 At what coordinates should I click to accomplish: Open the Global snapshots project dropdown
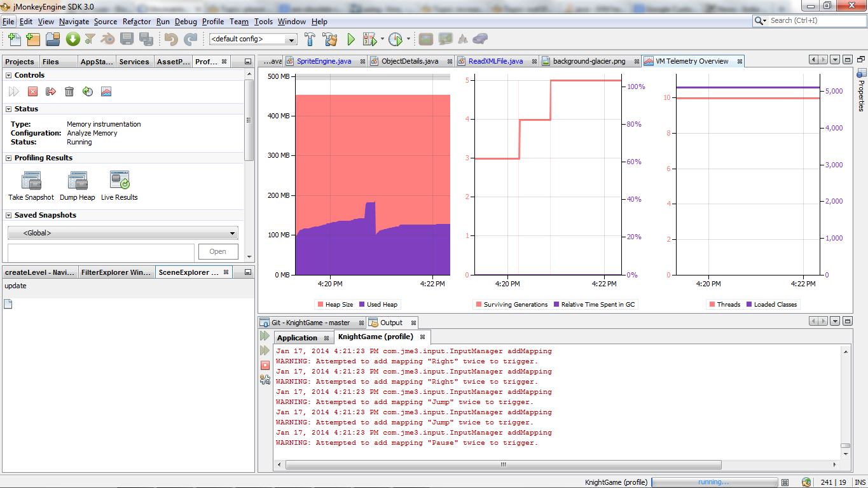[x=123, y=233]
